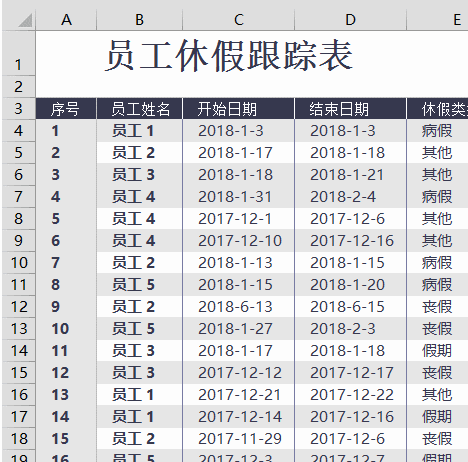Select start date 2018-1-13
This screenshot has height=462, width=468.
pyautogui.click(x=238, y=263)
